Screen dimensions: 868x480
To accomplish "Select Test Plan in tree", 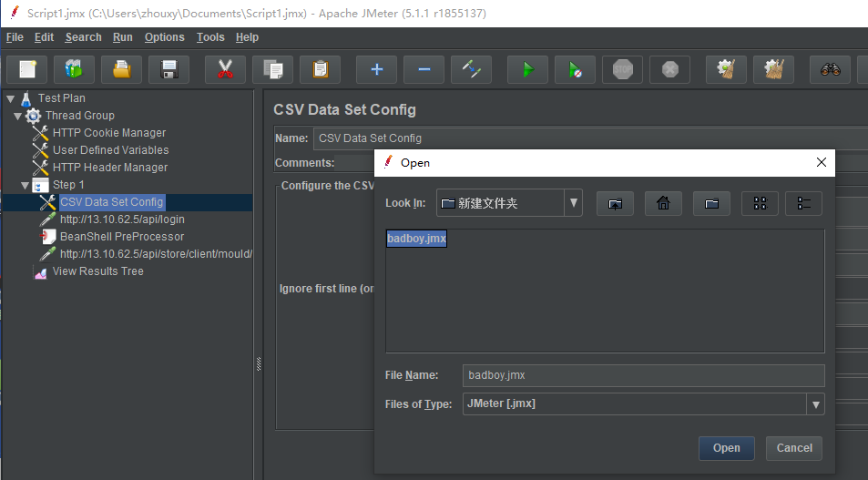I will pyautogui.click(x=61, y=98).
